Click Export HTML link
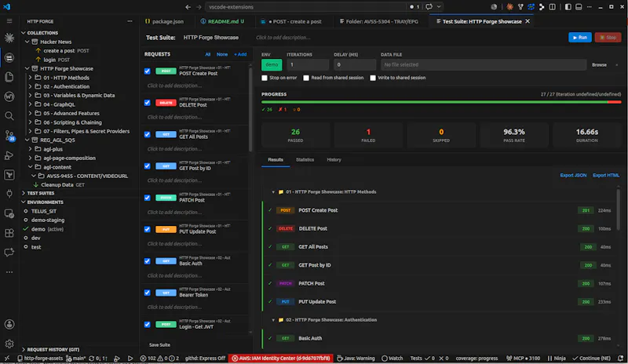628x364 pixels. click(x=605, y=176)
